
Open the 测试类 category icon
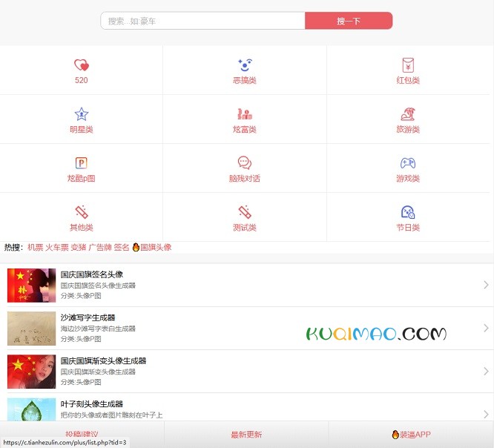pyautogui.click(x=245, y=212)
